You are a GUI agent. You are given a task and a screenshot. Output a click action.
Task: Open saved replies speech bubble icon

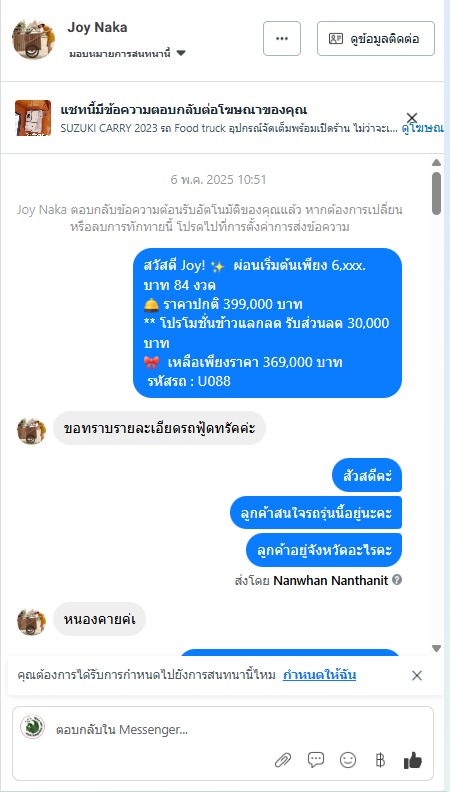(x=316, y=760)
